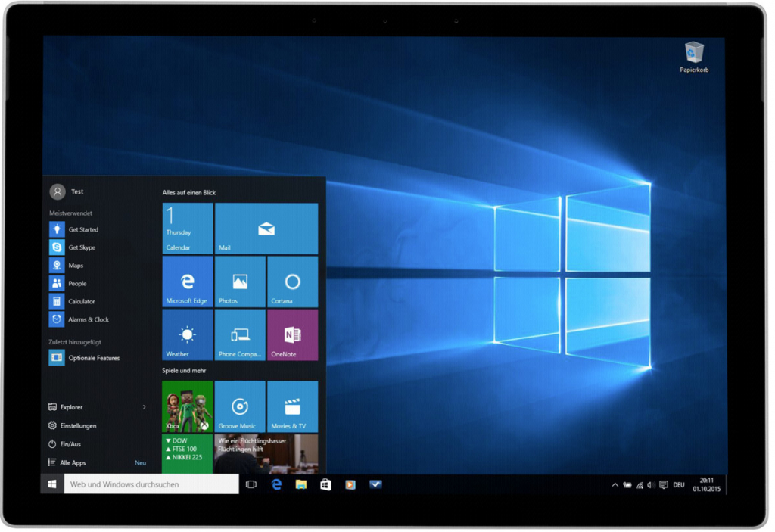The height and width of the screenshot is (532, 775).
Task: Show hidden system tray icons
Action: click(x=615, y=485)
